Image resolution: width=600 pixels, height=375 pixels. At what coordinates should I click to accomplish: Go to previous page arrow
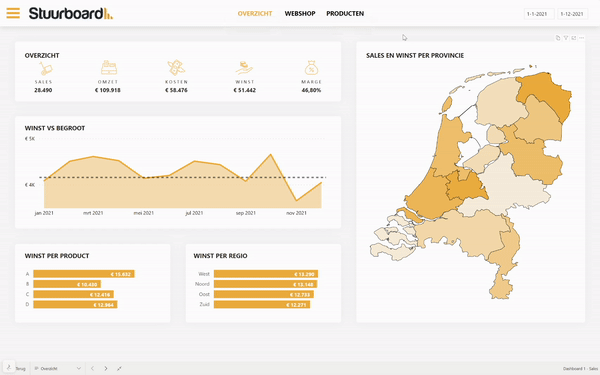click(x=92, y=368)
